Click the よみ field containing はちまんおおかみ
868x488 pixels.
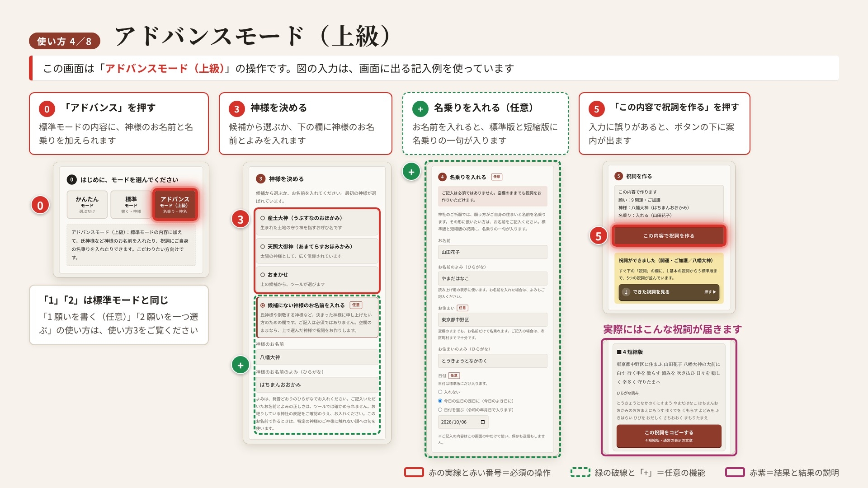coord(317,385)
